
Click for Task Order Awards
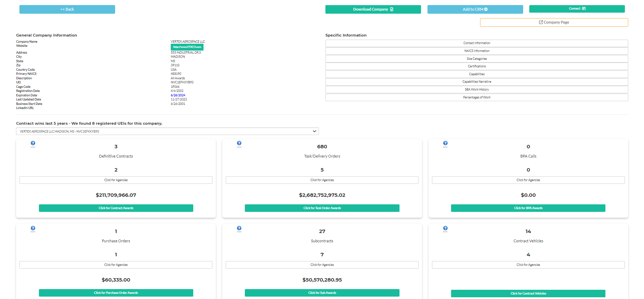point(322,208)
